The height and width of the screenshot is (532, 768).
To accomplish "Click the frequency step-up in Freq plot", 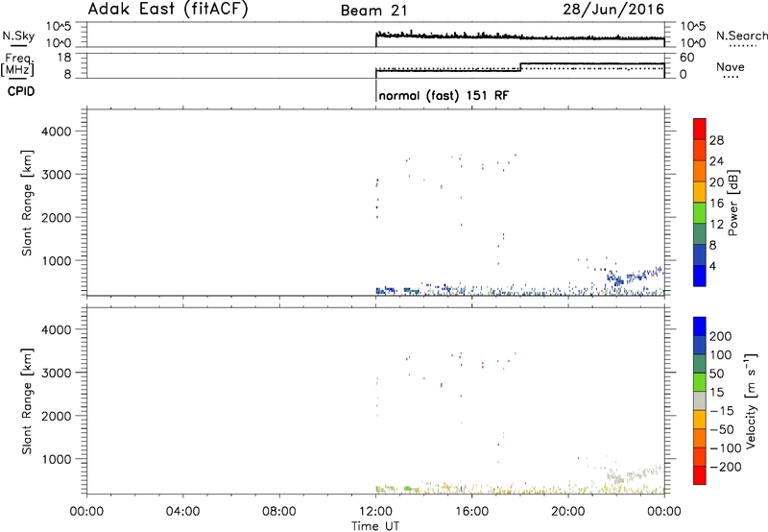I will pos(520,66).
